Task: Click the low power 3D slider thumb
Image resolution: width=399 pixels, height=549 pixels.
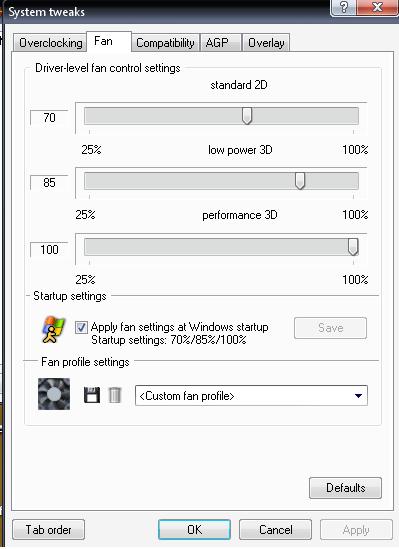Action: pyautogui.click(x=300, y=181)
